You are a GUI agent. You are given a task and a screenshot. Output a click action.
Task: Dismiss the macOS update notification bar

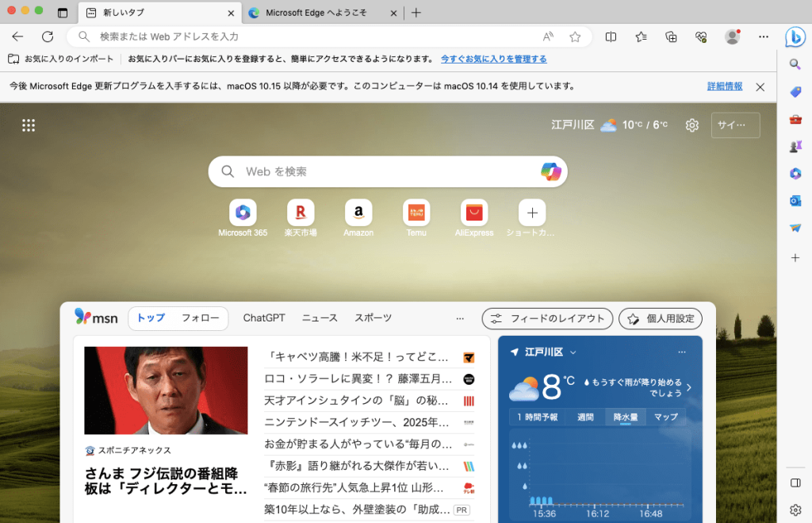click(760, 87)
